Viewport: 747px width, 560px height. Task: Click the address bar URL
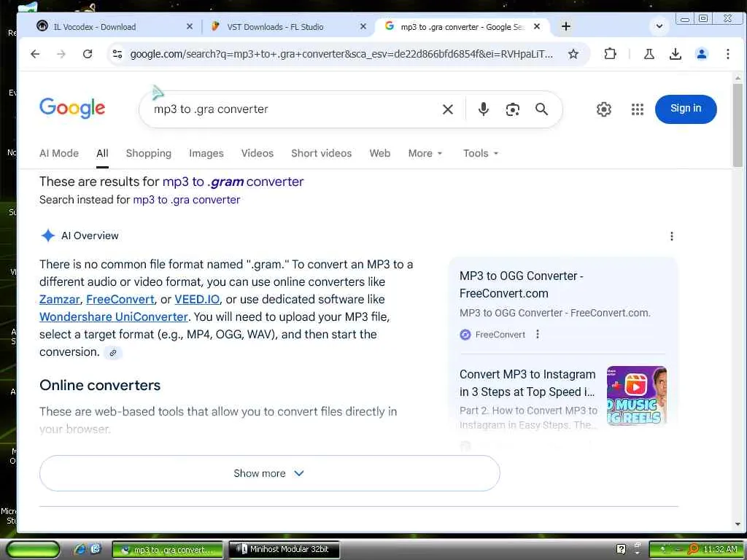341,54
